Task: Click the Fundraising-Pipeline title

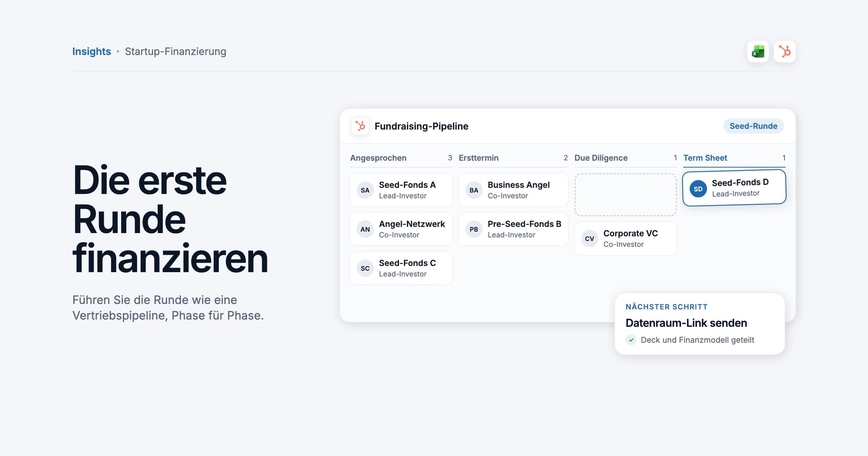Action: (421, 126)
